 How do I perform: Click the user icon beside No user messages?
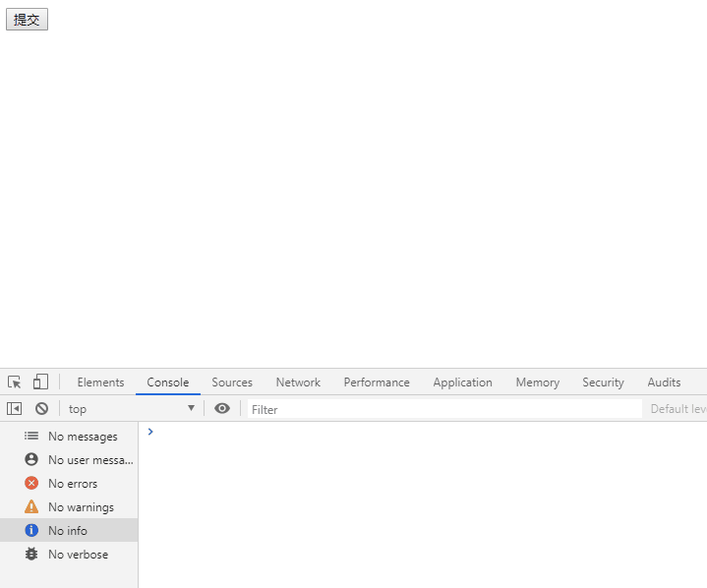31,459
